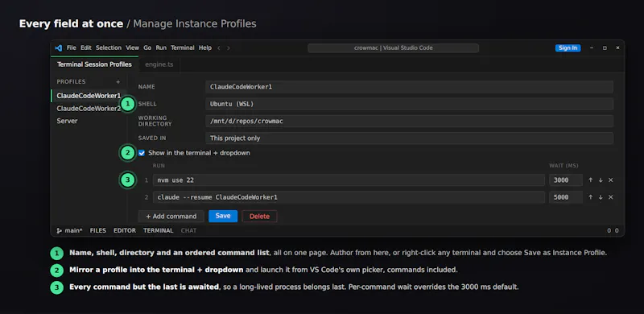644x314 pixels.
Task: Open the Help menu
Action: [205, 48]
